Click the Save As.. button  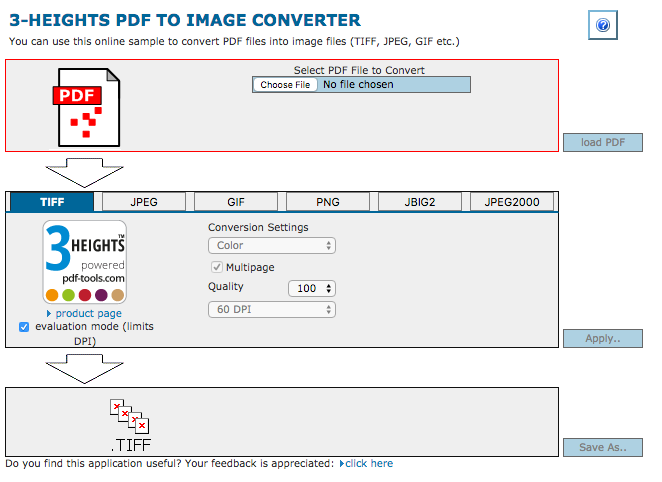[603, 447]
